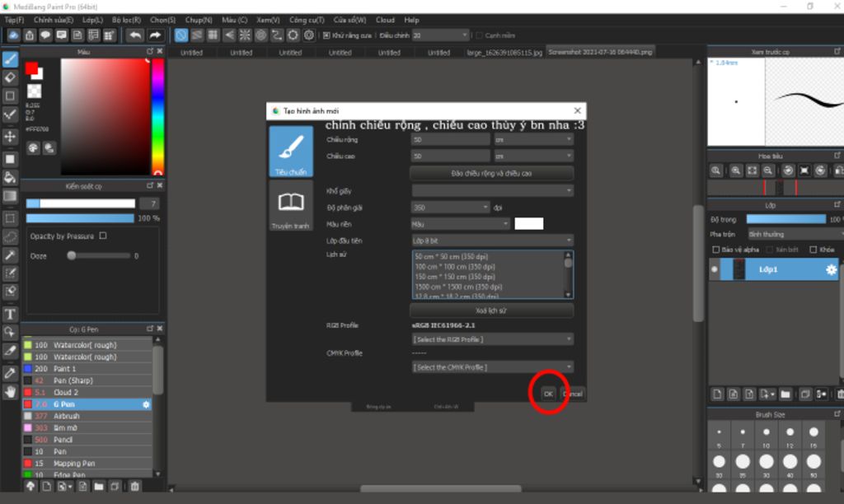Open the Select the RGB Profile dropdown

tap(493, 339)
